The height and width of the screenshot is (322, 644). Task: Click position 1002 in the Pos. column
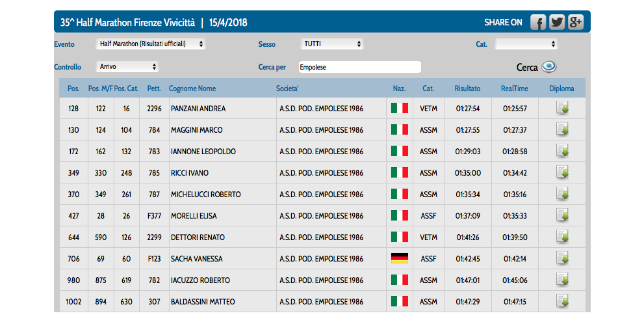pos(74,302)
